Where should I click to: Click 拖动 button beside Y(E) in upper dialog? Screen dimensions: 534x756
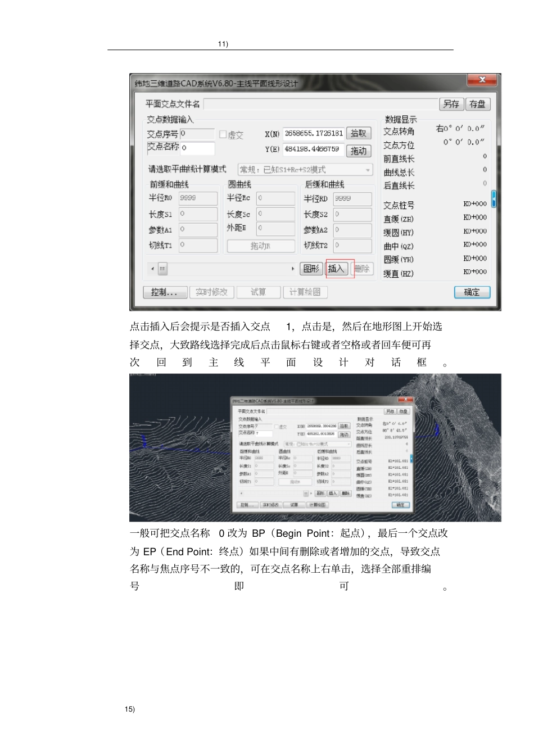tap(359, 151)
